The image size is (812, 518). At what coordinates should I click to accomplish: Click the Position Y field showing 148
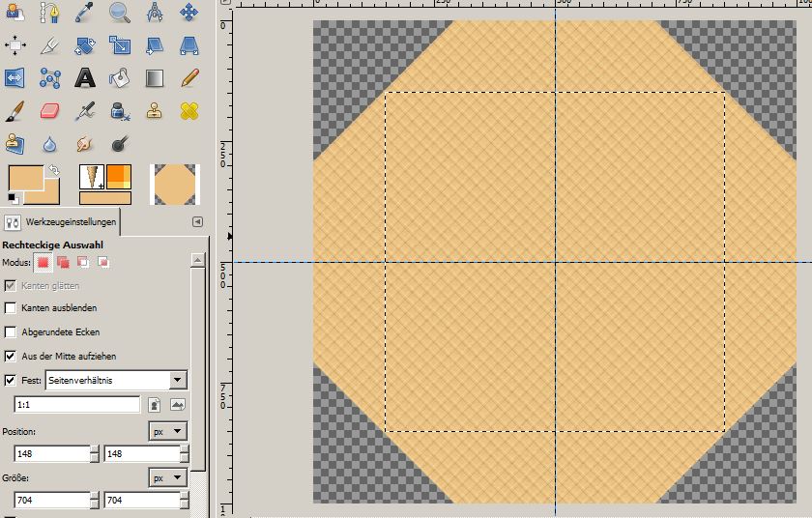tap(142, 454)
